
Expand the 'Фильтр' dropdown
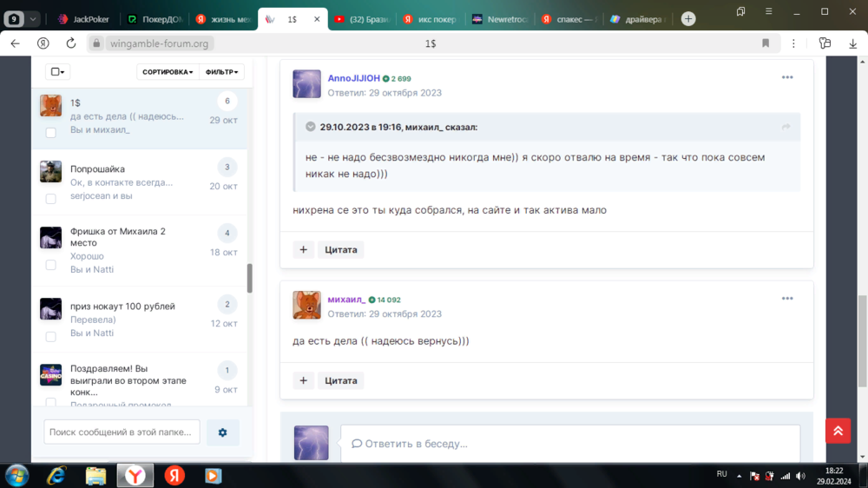tap(221, 72)
